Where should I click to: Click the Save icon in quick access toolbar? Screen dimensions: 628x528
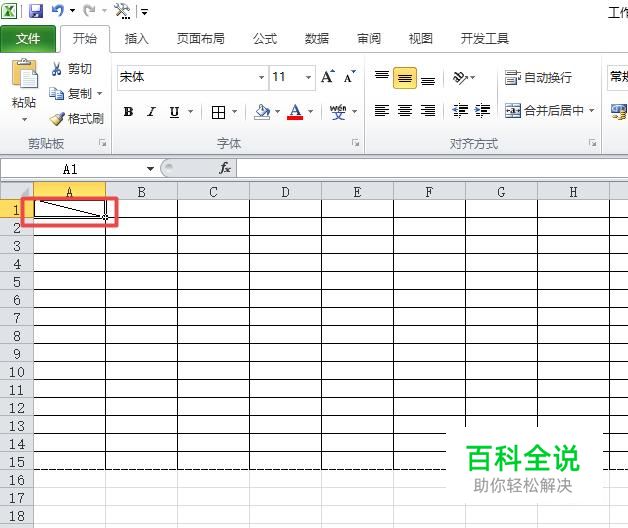36,11
